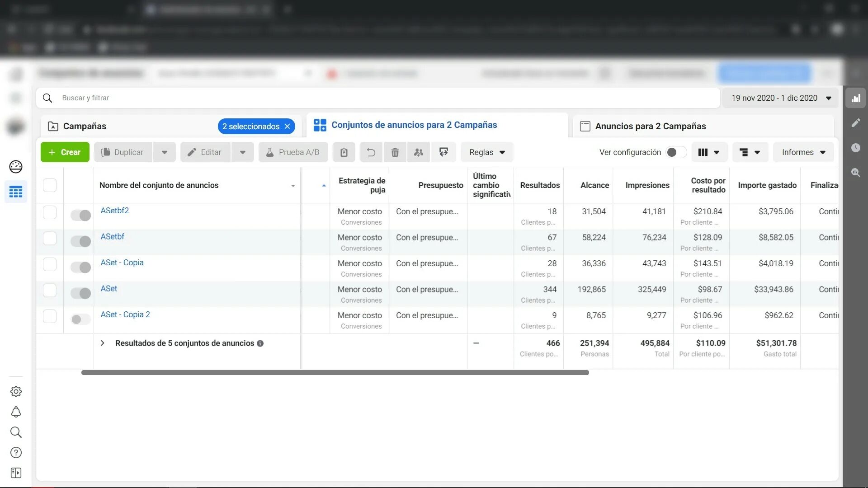Open the ASetbf ad set link
868x488 pixels.
point(112,236)
